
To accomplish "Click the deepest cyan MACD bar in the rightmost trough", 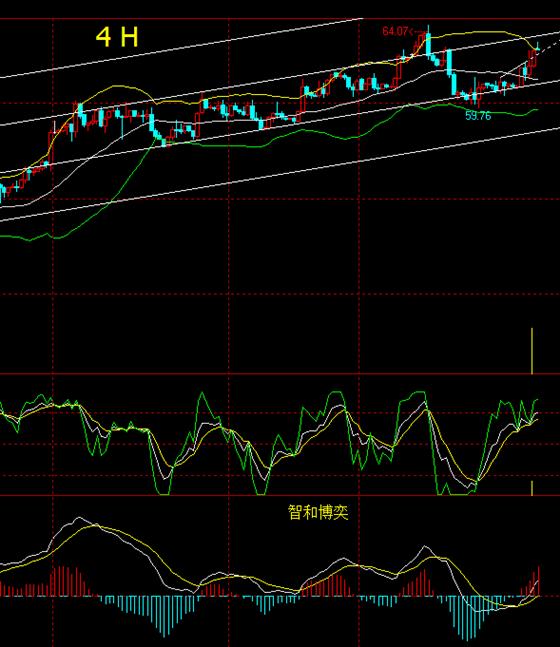I will [469, 618].
